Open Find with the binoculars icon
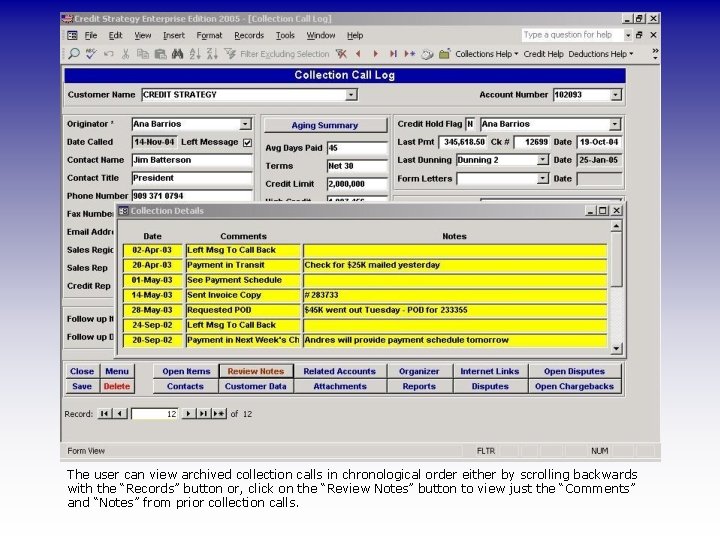This screenshot has height=540, width=720. point(177,54)
